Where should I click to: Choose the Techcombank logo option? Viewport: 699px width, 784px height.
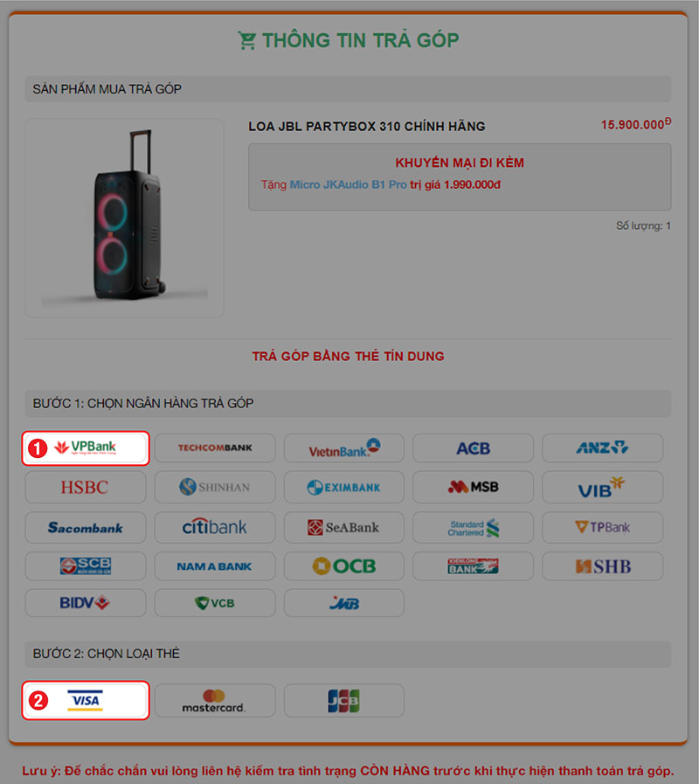point(215,448)
